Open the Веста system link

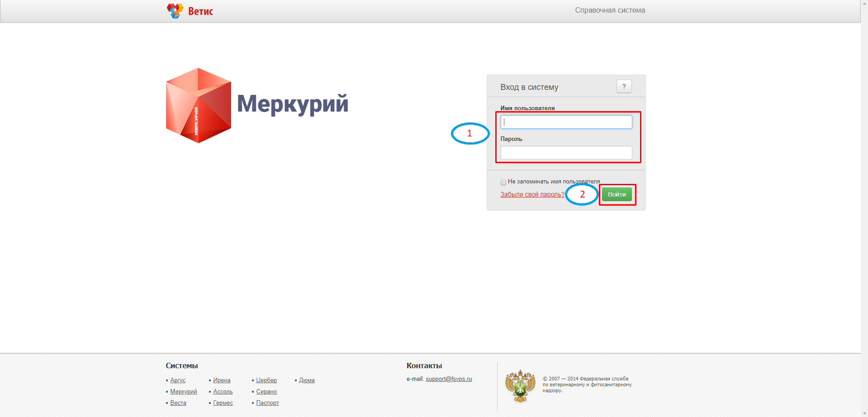178,403
